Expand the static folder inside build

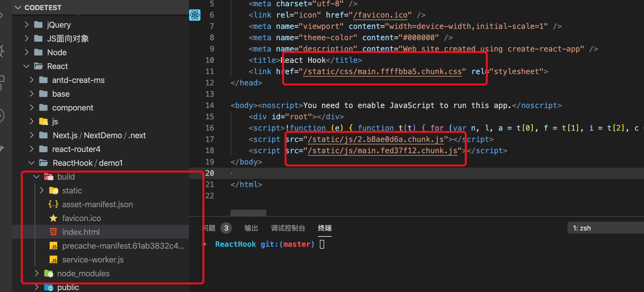point(42,190)
